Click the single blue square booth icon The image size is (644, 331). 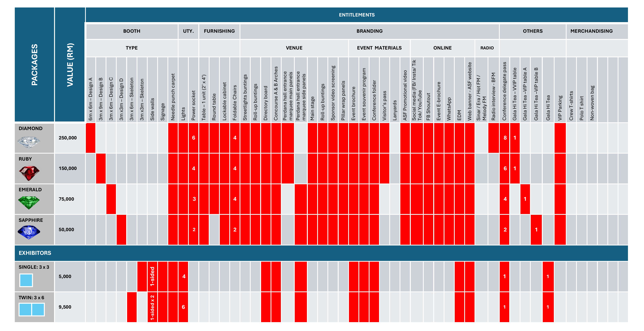(26, 280)
